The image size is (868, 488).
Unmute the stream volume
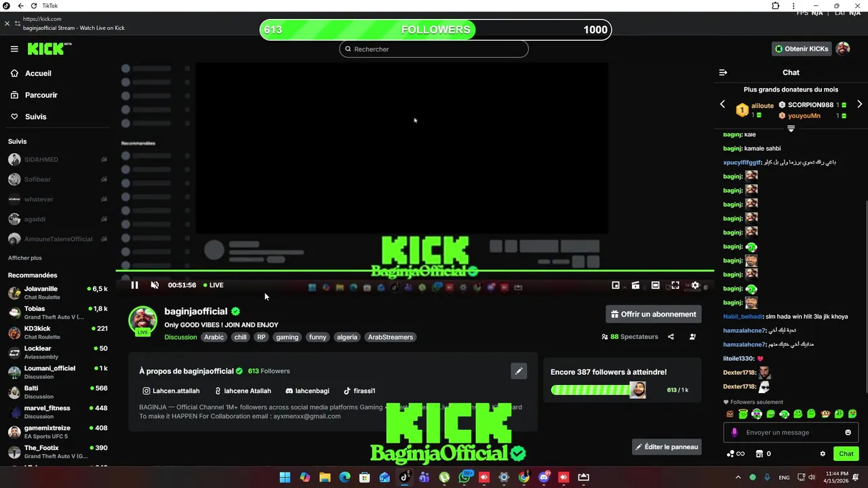(155, 285)
